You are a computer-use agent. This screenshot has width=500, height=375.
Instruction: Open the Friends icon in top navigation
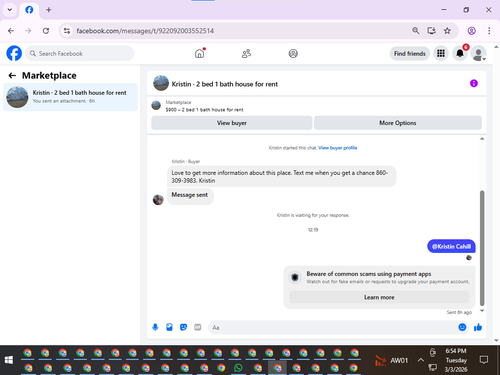click(x=246, y=53)
